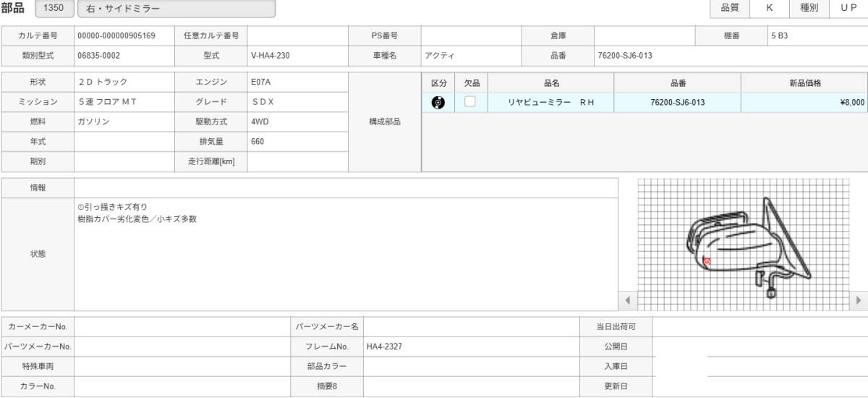
Task: Click the 摘要8 empty field
Action: (x=471, y=386)
